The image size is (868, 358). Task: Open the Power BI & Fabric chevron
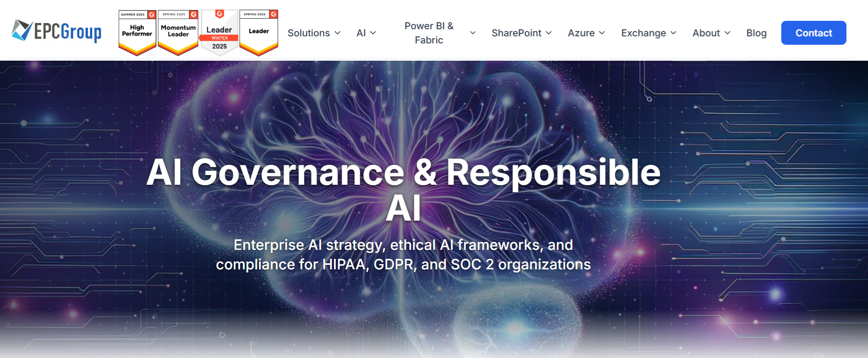pyautogui.click(x=473, y=33)
